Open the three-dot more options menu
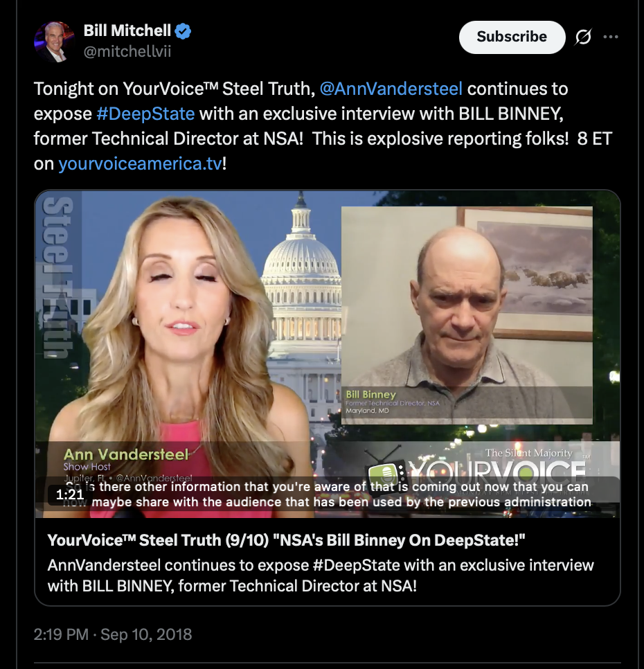 click(x=611, y=37)
